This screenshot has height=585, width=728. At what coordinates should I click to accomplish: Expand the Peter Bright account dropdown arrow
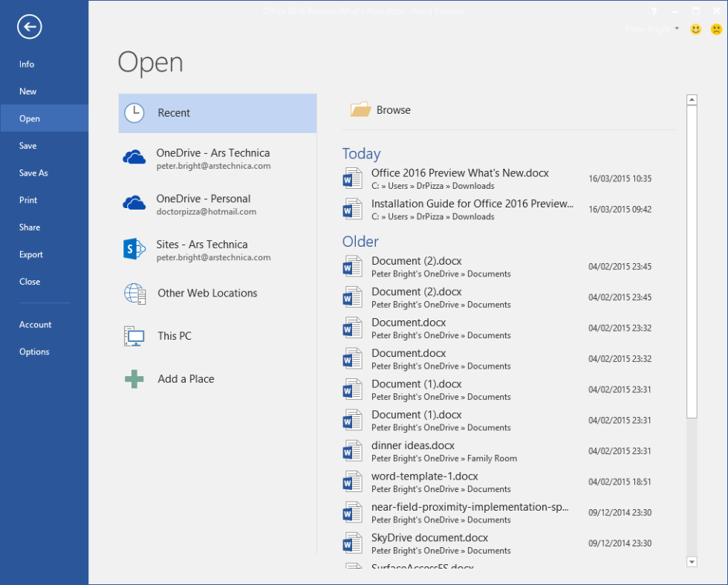click(677, 29)
